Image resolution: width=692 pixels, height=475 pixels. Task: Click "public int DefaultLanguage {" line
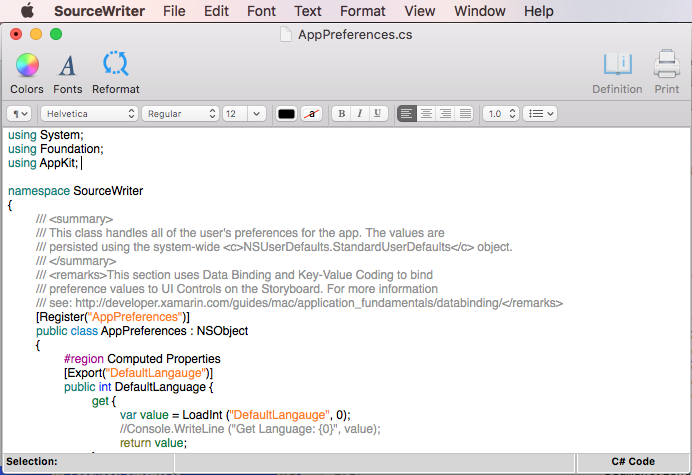pyautogui.click(x=139, y=387)
